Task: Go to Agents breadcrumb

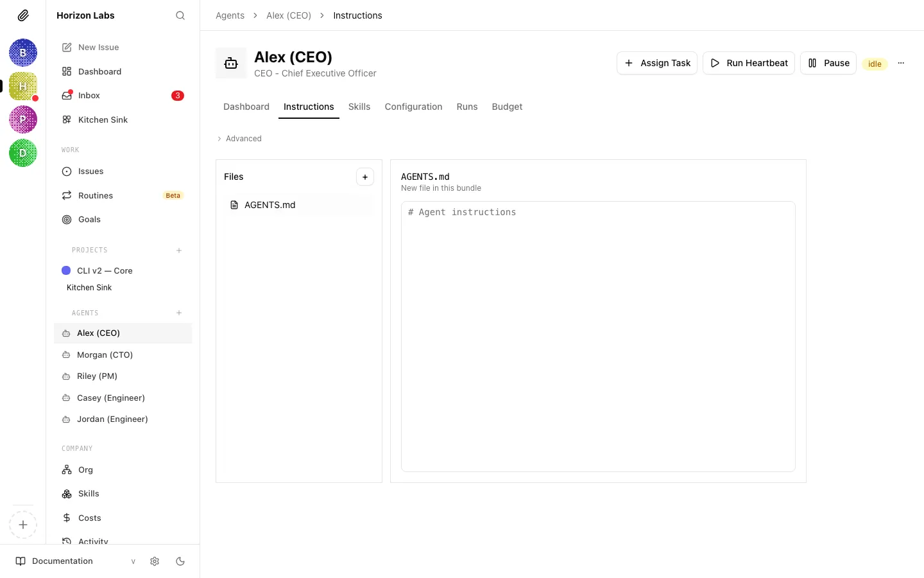Action: pyautogui.click(x=230, y=15)
